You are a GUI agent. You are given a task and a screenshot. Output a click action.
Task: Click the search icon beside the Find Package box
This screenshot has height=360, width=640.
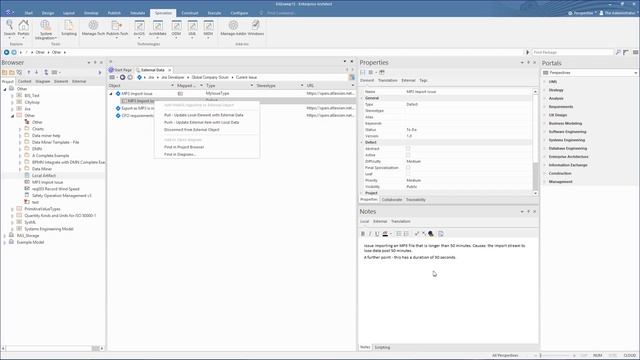point(618,52)
